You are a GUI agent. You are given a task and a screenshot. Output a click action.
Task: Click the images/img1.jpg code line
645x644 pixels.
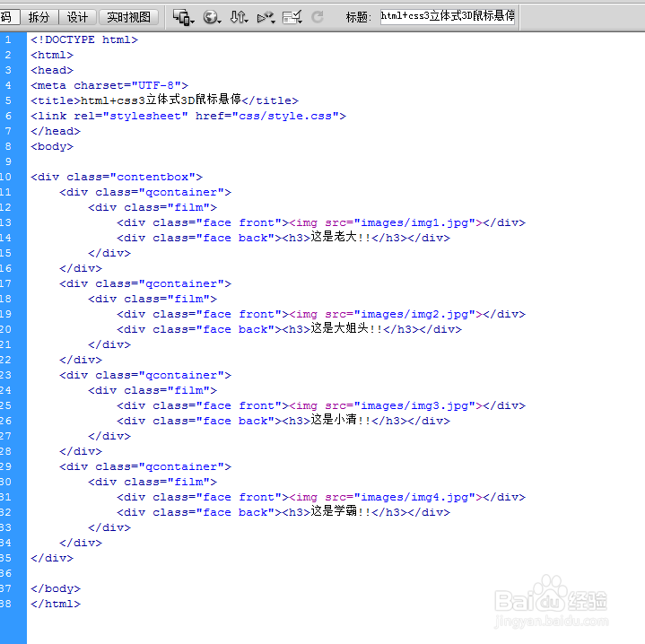point(321,222)
